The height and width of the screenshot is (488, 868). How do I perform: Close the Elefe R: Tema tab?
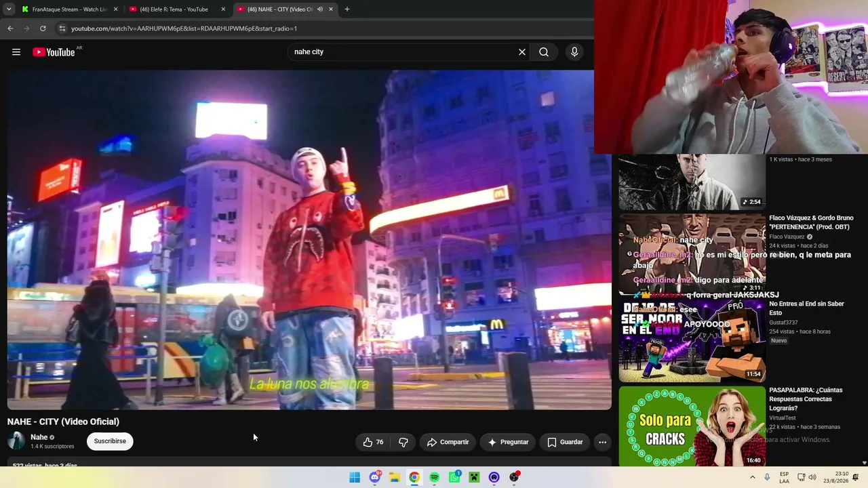pos(223,9)
